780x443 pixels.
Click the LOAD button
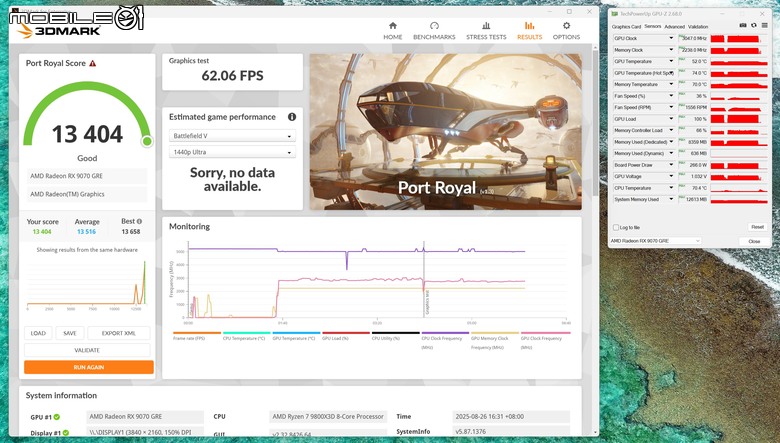pyautogui.click(x=38, y=333)
